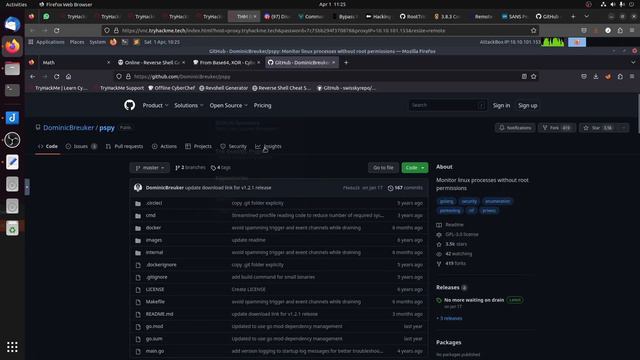This screenshot has height=360, width=640.
Task: Open Revshell Generator bookmark
Action: tap(223, 88)
